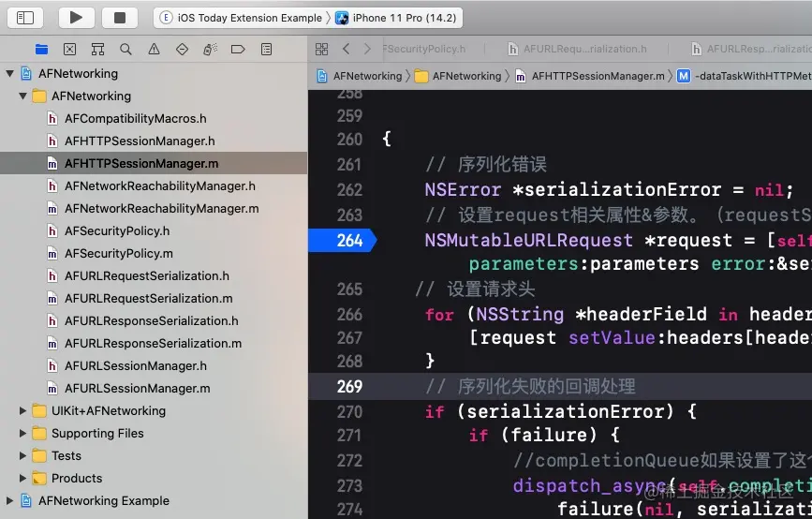Expand the Products group
The width and height of the screenshot is (812, 519).
[x=22, y=478]
